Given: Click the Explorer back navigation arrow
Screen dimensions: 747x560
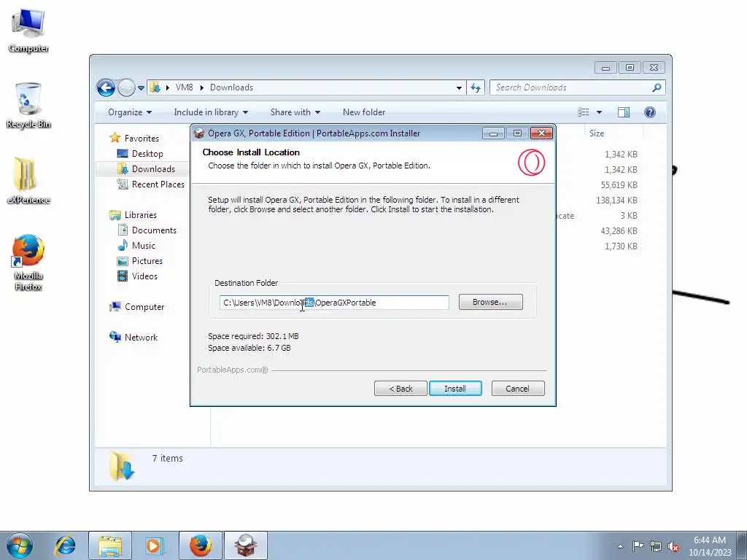Looking at the screenshot, I should (x=106, y=87).
